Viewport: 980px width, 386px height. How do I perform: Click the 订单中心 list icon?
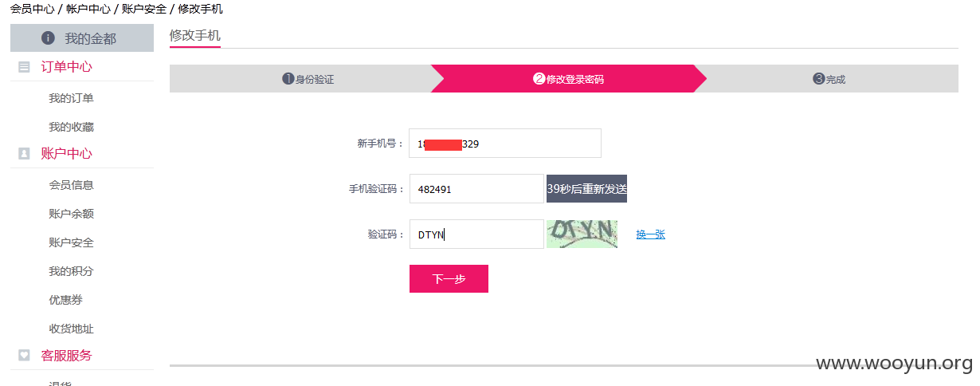[x=24, y=67]
